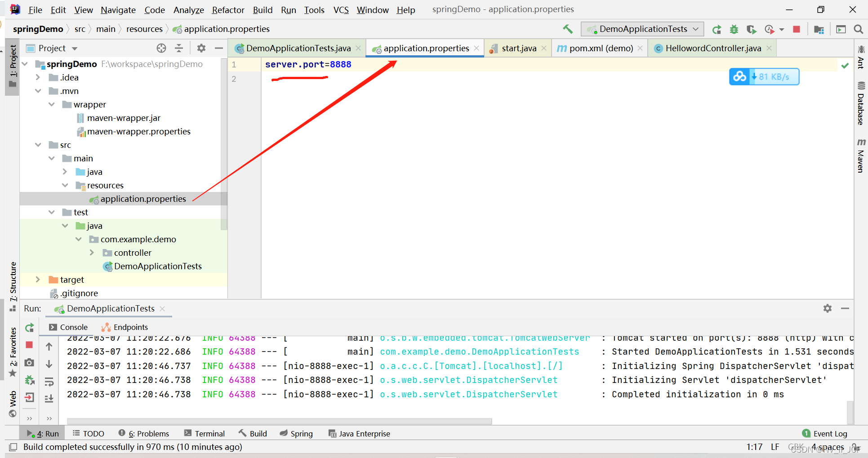
Task: Rerun the tests from the Run panel
Action: (29, 327)
